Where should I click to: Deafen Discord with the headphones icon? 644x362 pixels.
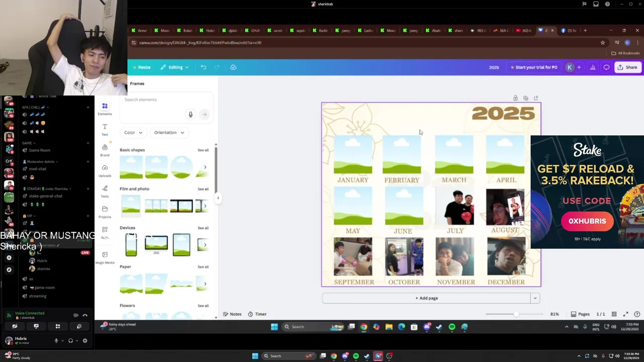click(x=70, y=340)
